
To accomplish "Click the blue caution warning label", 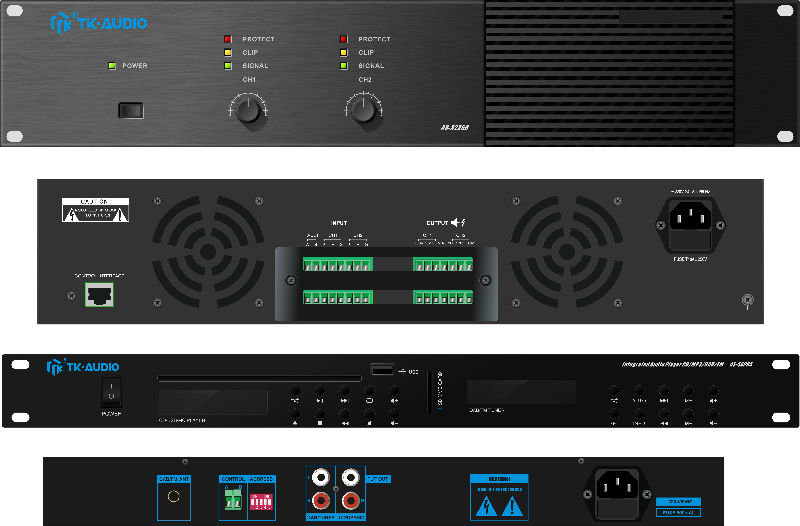I will click(x=499, y=494).
